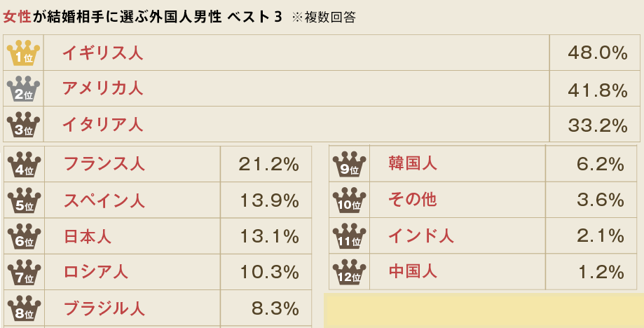644x328 pixels.
Task: Click the 12位 crown icon
Action: click(x=349, y=271)
